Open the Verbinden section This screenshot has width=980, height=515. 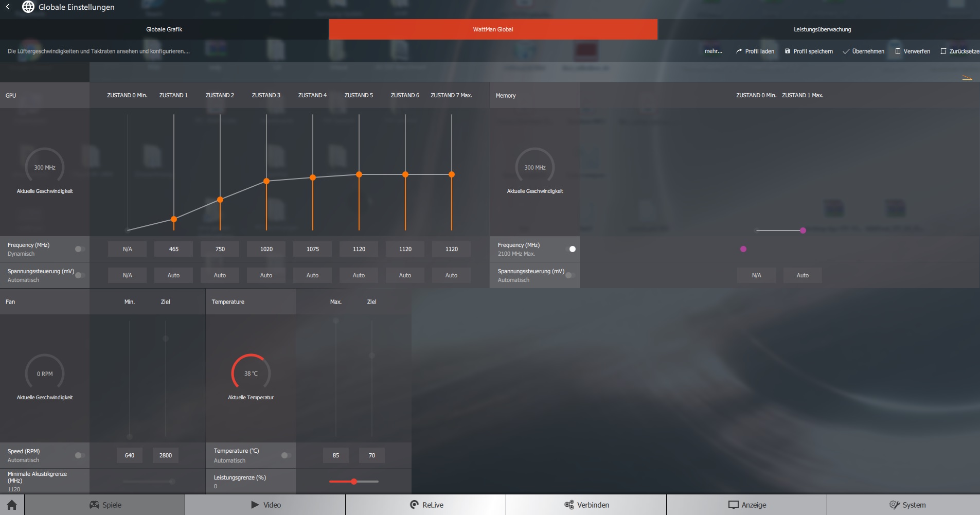586,505
